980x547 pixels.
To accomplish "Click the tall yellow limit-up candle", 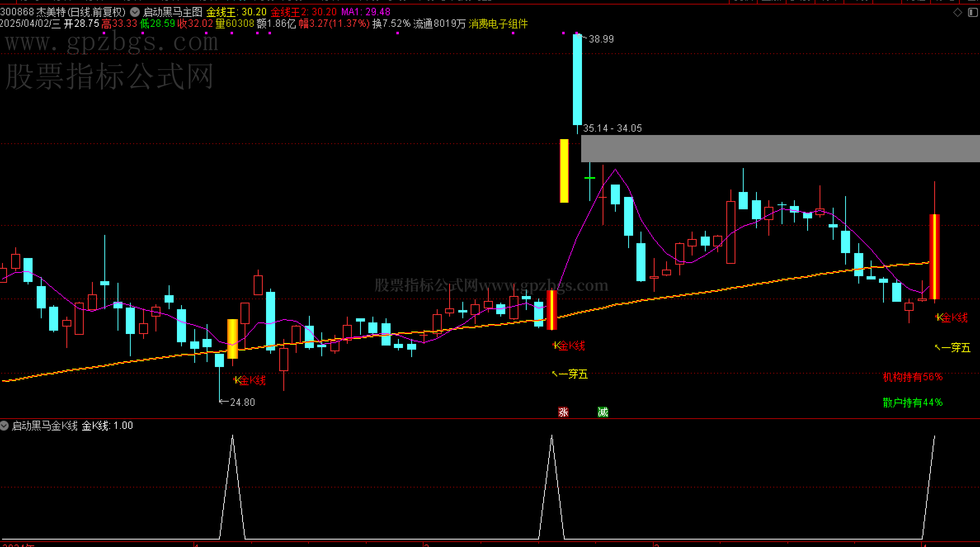I will [564, 171].
